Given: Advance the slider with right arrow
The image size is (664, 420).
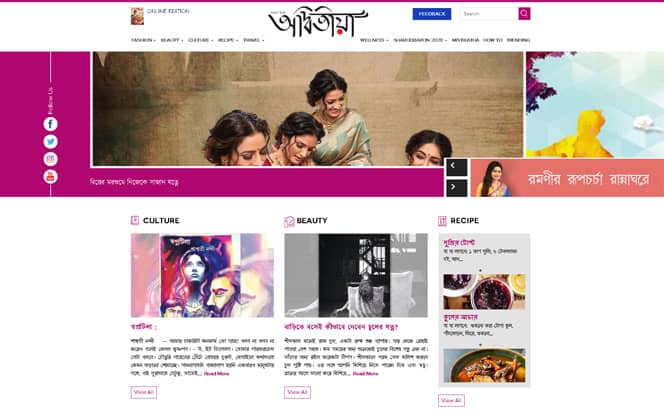Looking at the screenshot, I should [456, 188].
